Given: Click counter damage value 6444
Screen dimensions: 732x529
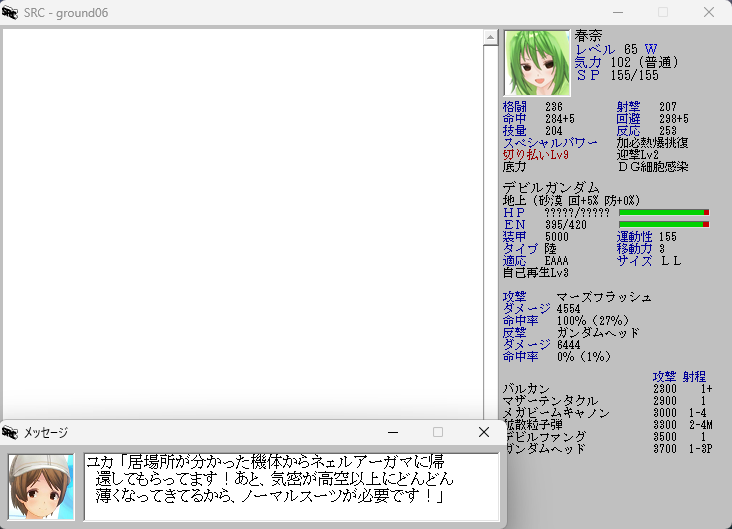Looking at the screenshot, I should 569,345.
